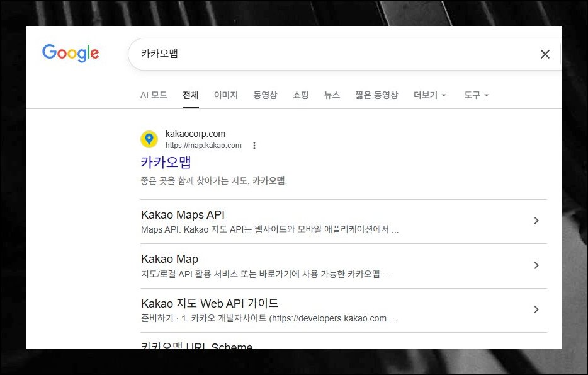Open the three-dot menu beside map.kakao.com
Screen dimensions: 588x375
coord(254,146)
